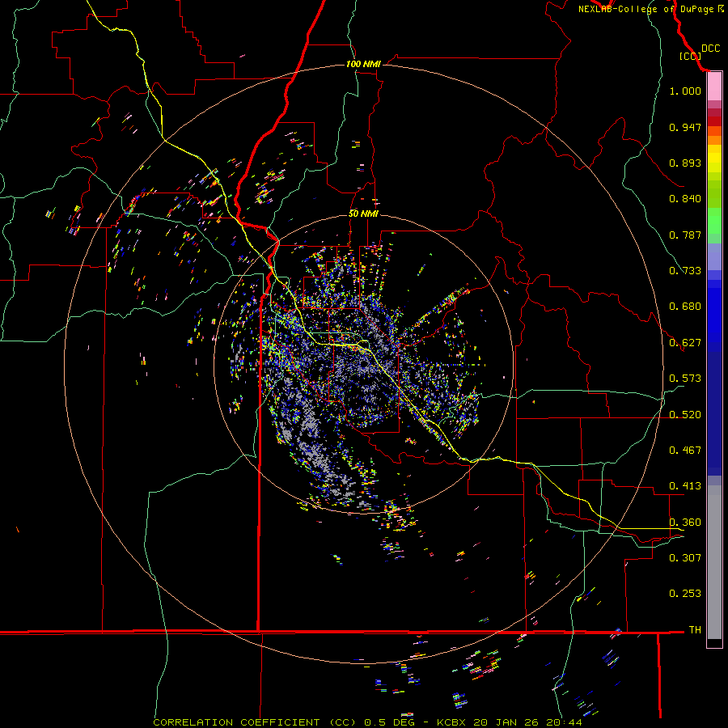Click the 0.520 scale value
This screenshot has width=728, height=728.
tap(685, 415)
